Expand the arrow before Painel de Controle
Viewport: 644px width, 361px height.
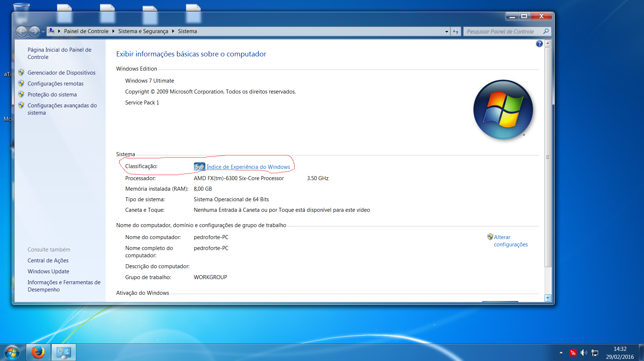point(59,31)
